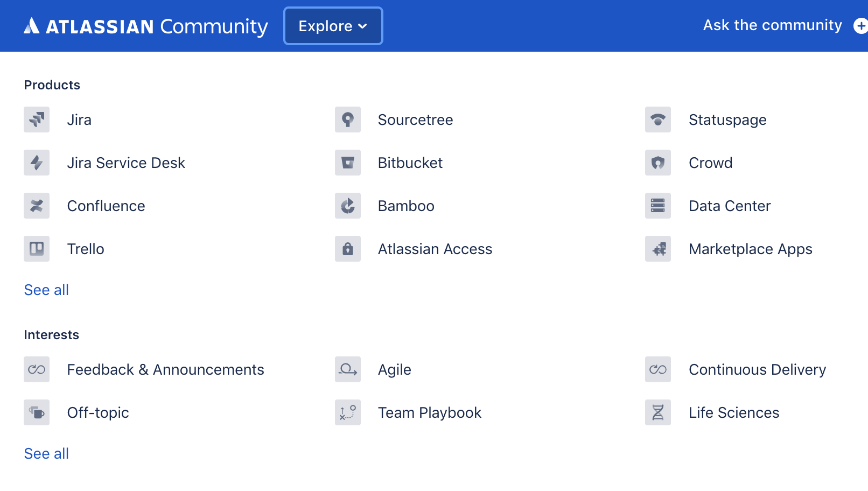Image resolution: width=868 pixels, height=491 pixels.
Task: Click the Jira product icon
Action: tap(37, 120)
